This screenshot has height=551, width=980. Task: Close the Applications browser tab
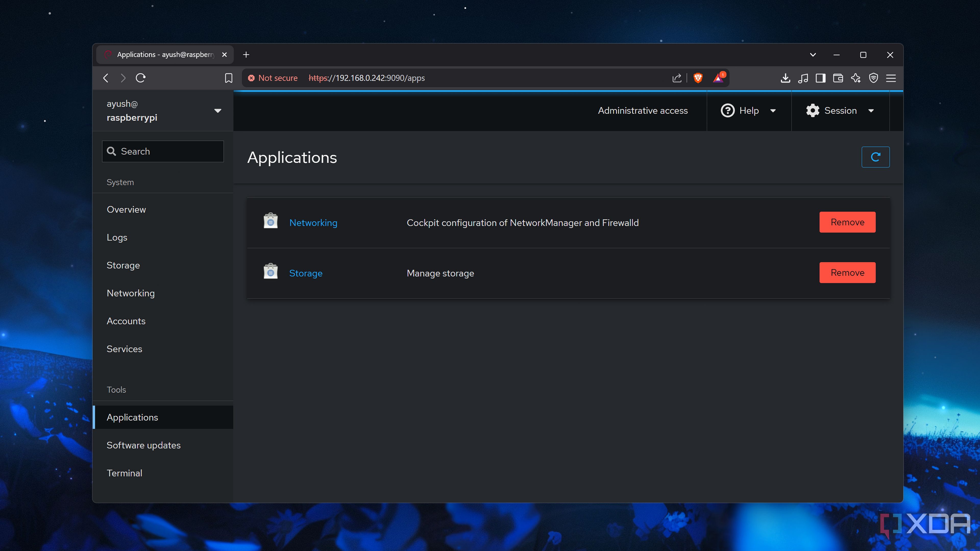225,55
